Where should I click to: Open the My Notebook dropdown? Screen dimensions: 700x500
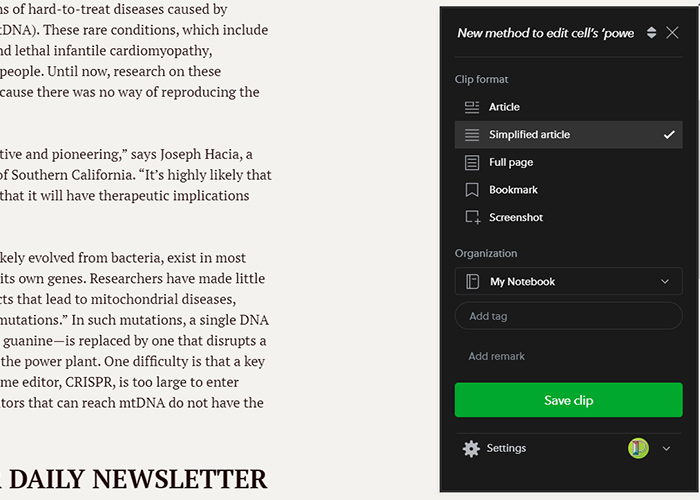pos(568,281)
